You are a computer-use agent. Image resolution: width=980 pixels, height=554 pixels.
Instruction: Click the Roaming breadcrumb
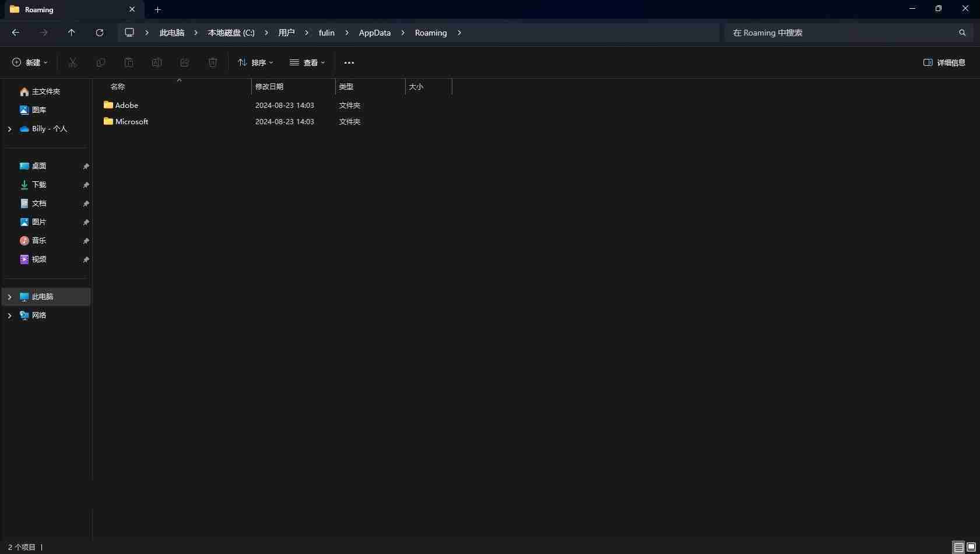tap(431, 33)
